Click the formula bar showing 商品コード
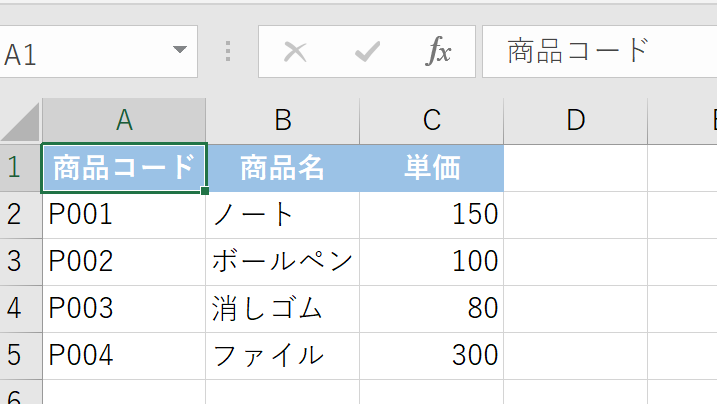Screen dimensions: 717x404 click(x=599, y=52)
